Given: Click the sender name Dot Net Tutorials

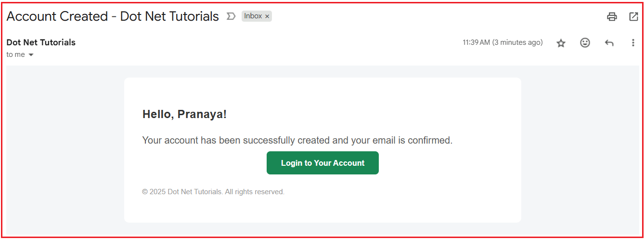Looking at the screenshot, I should tap(41, 42).
